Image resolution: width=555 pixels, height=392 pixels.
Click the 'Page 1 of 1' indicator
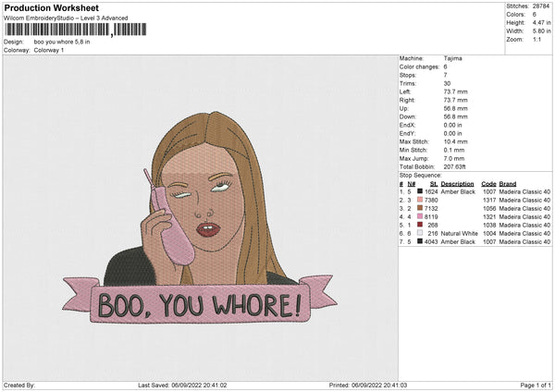tap(536, 386)
